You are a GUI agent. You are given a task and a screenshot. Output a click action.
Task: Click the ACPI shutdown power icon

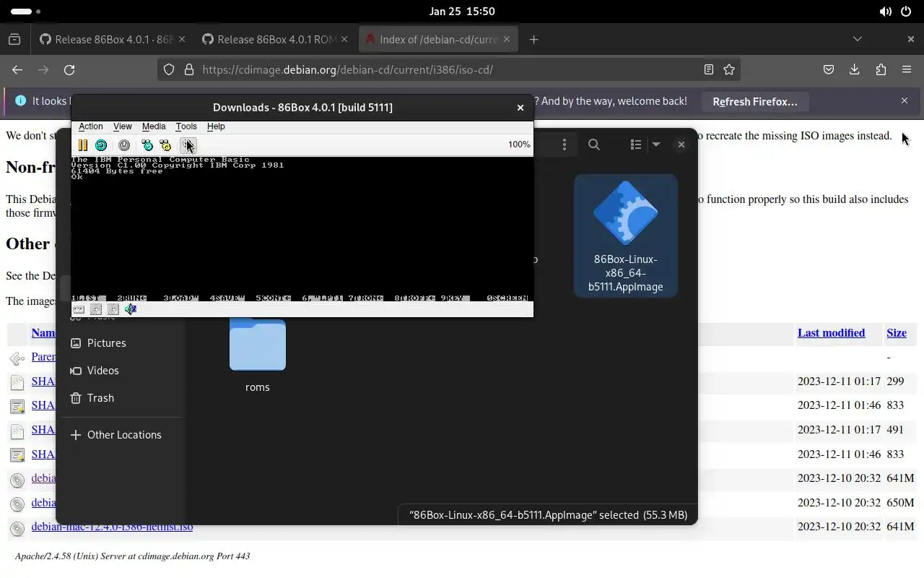coord(124,145)
